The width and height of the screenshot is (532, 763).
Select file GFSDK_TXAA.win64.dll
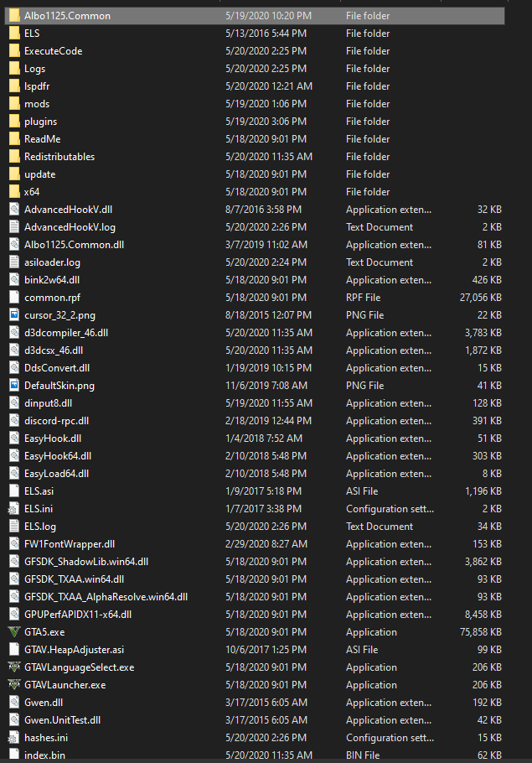click(75, 579)
